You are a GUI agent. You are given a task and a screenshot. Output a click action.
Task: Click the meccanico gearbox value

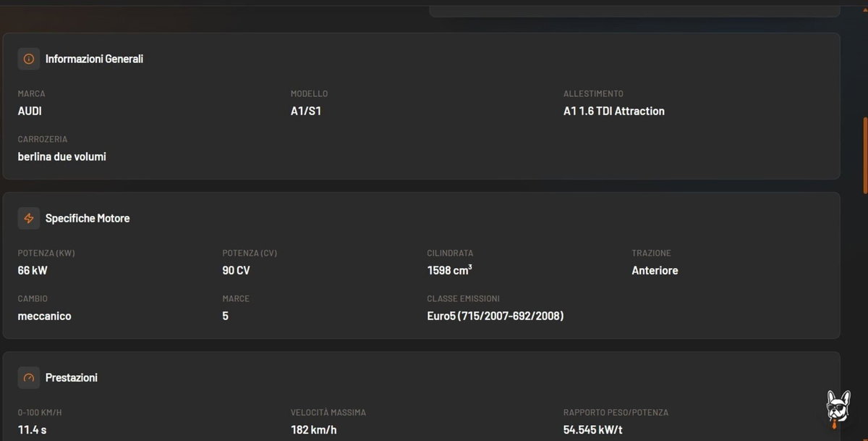pos(45,316)
